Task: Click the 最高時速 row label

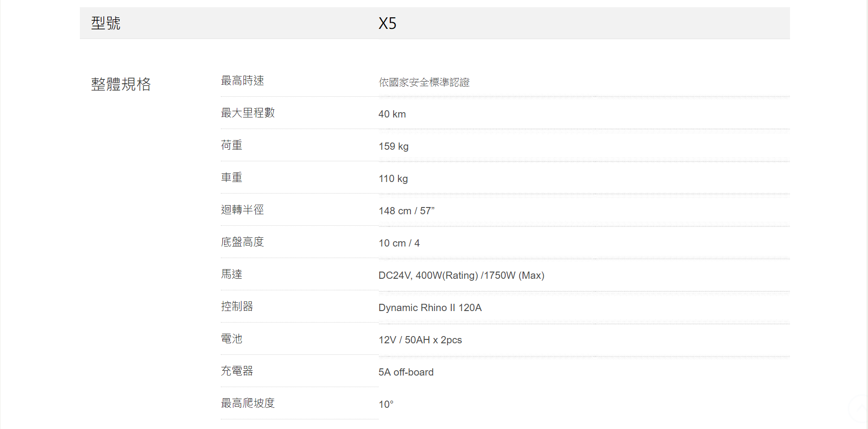Action: (243, 81)
